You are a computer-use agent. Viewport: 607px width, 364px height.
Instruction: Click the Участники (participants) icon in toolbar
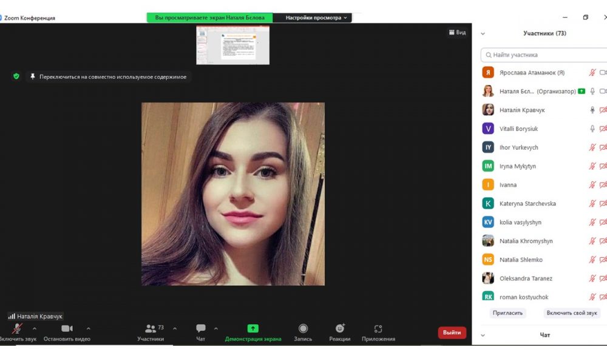(151, 329)
